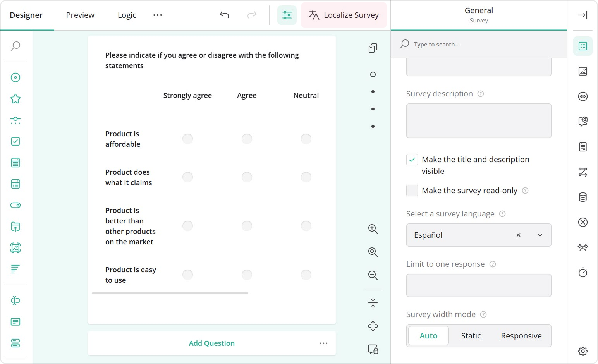The image size is (598, 364).
Task: Collapse the properties side panel
Action: [x=583, y=15]
